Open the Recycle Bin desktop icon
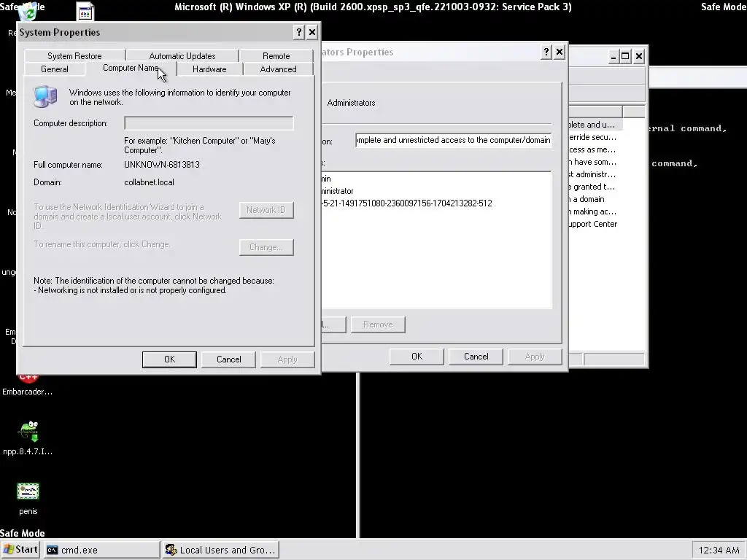Viewport: 747px width, 560px height. (28, 12)
